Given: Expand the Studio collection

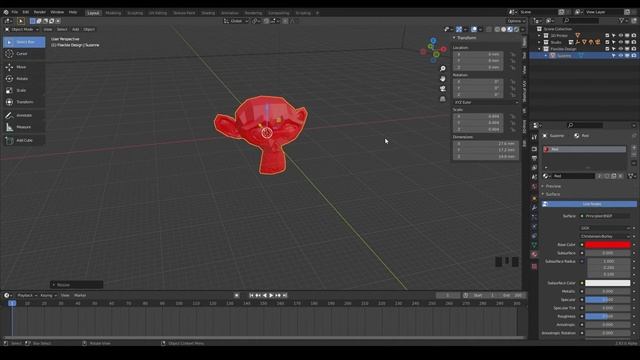Looking at the screenshot, I should click(x=539, y=42).
